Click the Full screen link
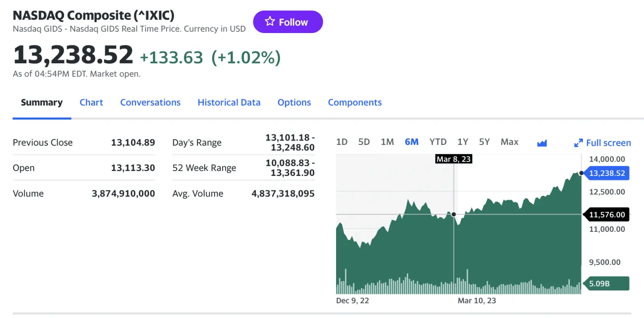The width and height of the screenshot is (644, 318). (608, 143)
